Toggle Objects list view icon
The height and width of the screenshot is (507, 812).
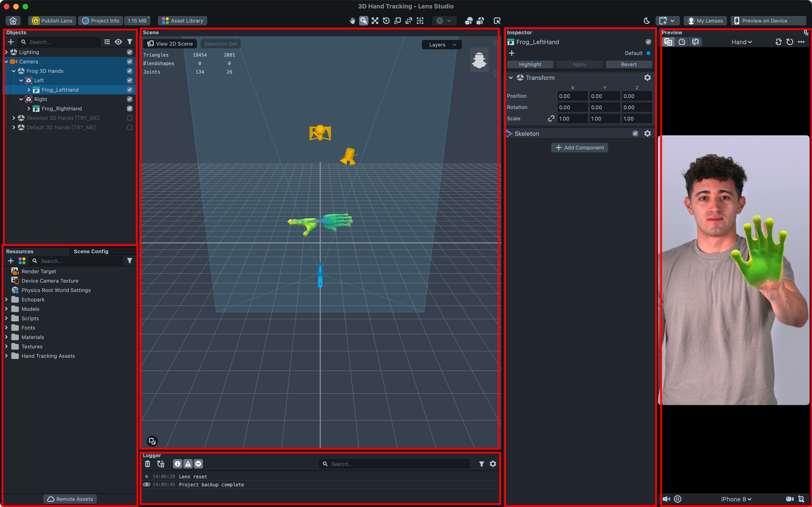point(107,42)
